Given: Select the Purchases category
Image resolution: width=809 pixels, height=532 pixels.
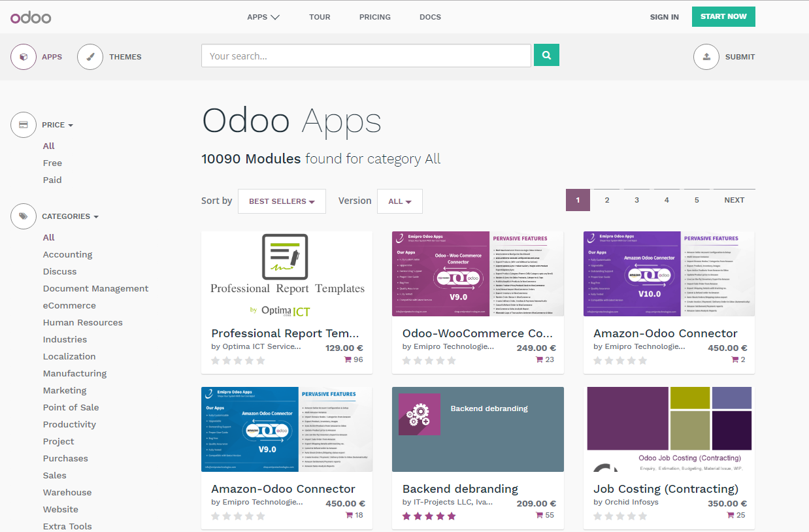Looking at the screenshot, I should (65, 458).
